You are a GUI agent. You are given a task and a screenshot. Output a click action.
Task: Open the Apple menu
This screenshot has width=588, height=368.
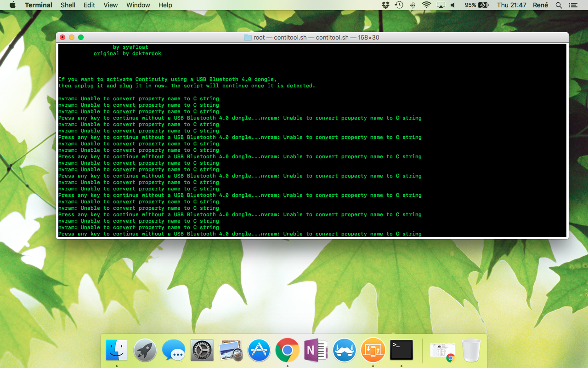(12, 5)
